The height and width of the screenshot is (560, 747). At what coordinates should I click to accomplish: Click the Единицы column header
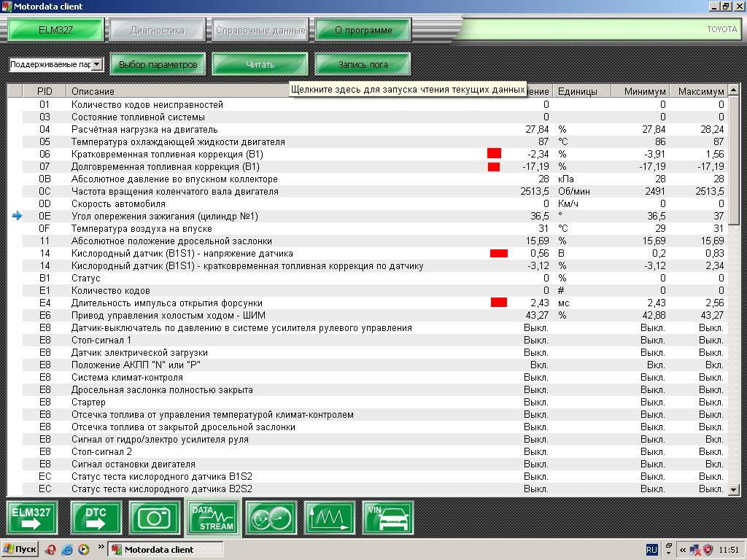[582, 91]
